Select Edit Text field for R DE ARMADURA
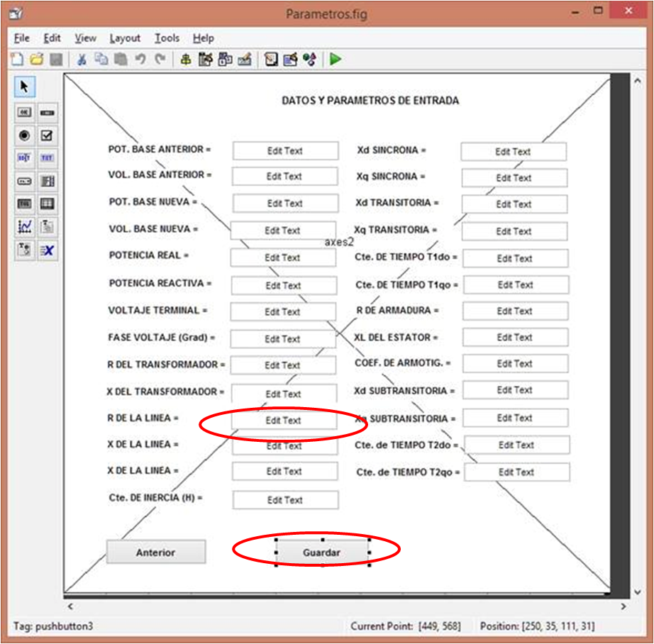This screenshot has height=644, width=654. [x=515, y=311]
